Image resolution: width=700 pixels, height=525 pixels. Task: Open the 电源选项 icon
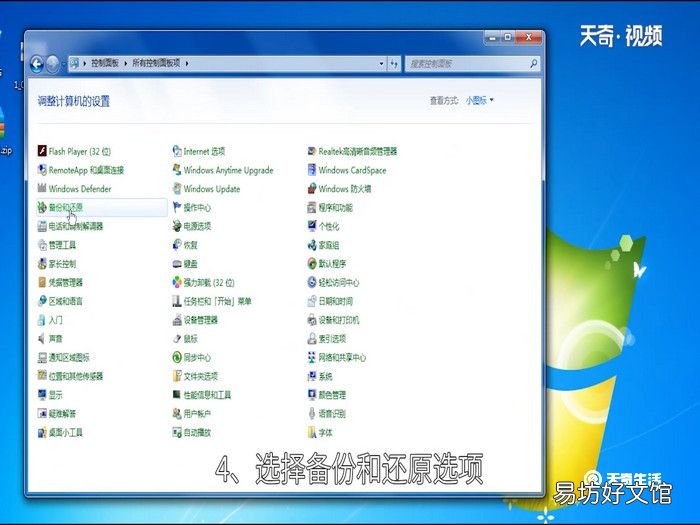click(177, 226)
